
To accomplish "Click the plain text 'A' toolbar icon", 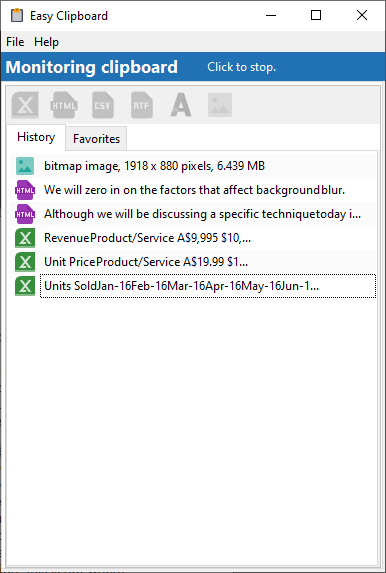I will (x=181, y=105).
